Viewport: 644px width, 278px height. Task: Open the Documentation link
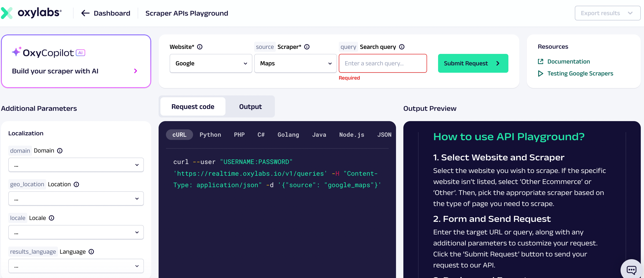[568, 62]
